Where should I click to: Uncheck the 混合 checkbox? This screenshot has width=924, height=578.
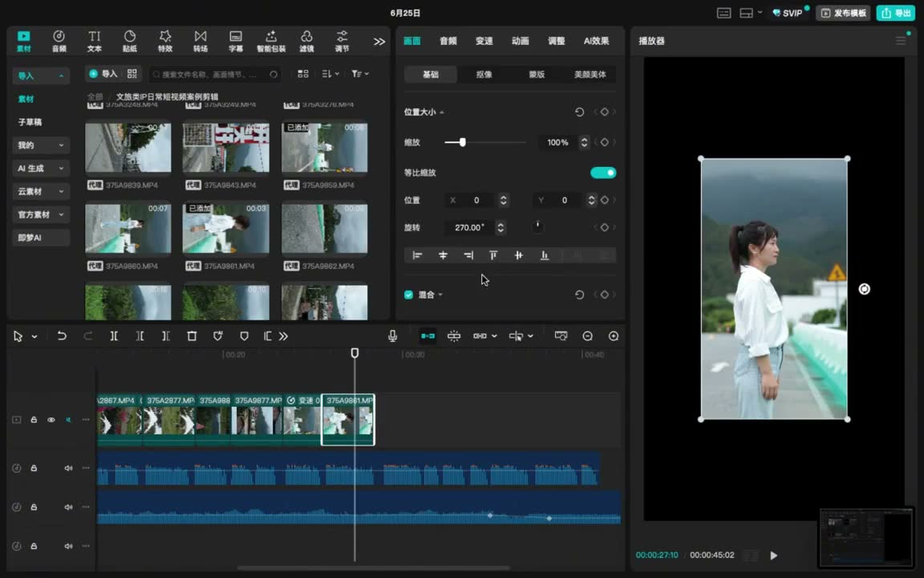pyautogui.click(x=408, y=295)
